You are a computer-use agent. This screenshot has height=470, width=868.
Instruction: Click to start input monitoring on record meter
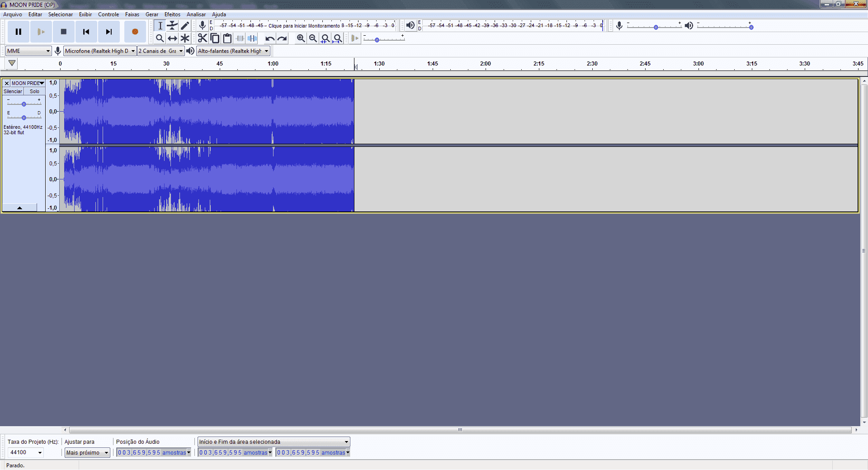click(304, 26)
